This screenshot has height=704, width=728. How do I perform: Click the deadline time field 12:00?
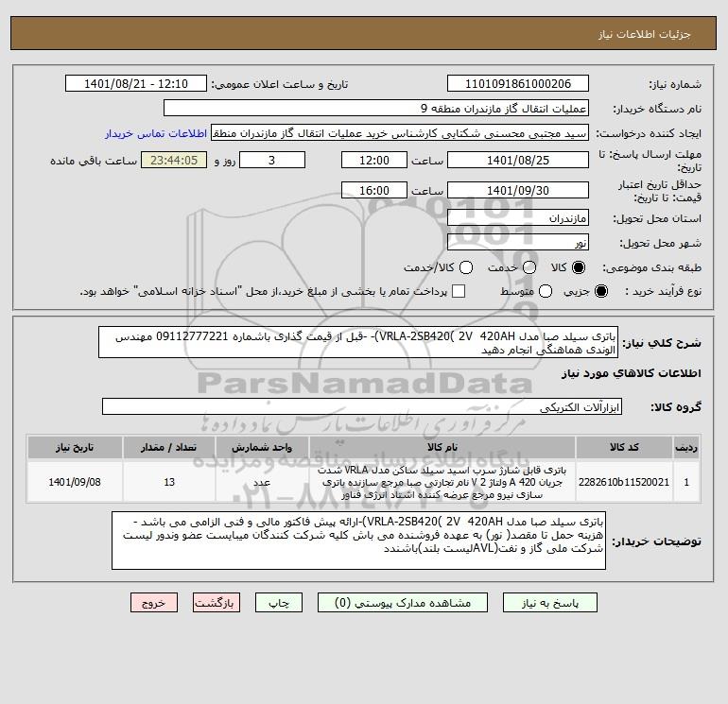[x=374, y=160]
